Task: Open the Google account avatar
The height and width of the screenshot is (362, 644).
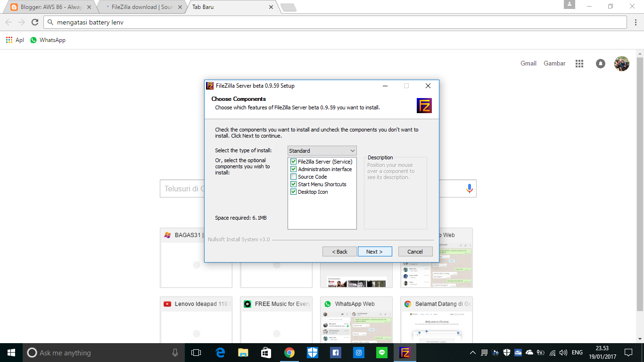Action: click(x=622, y=64)
